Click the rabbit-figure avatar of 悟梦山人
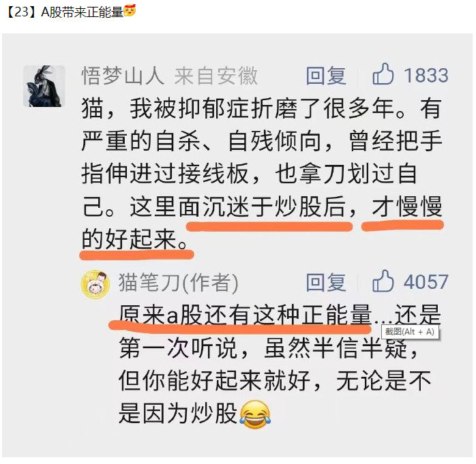476x464 pixels. point(44,86)
